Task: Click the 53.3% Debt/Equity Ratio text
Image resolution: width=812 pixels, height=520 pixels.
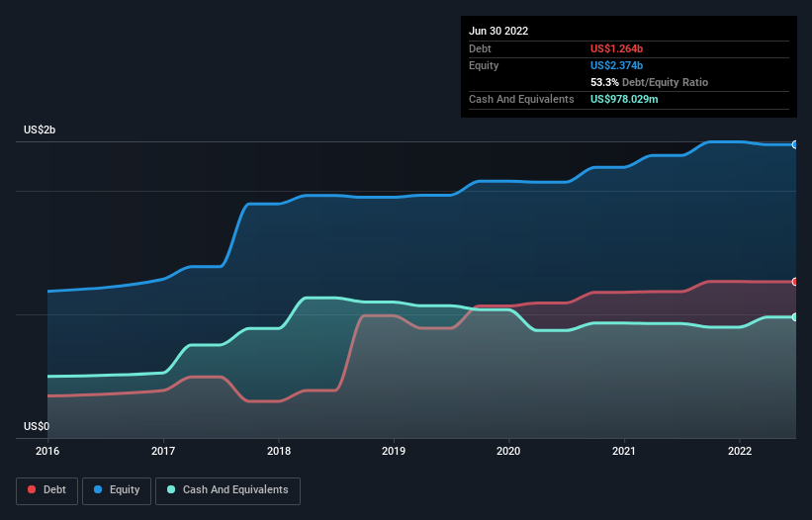Action: [x=649, y=82]
